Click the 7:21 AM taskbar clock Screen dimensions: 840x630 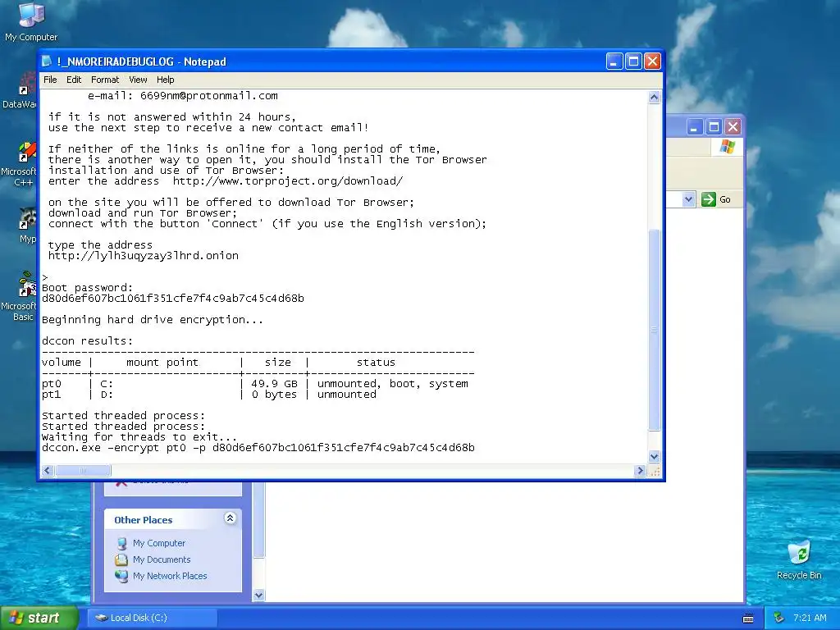[810, 618]
